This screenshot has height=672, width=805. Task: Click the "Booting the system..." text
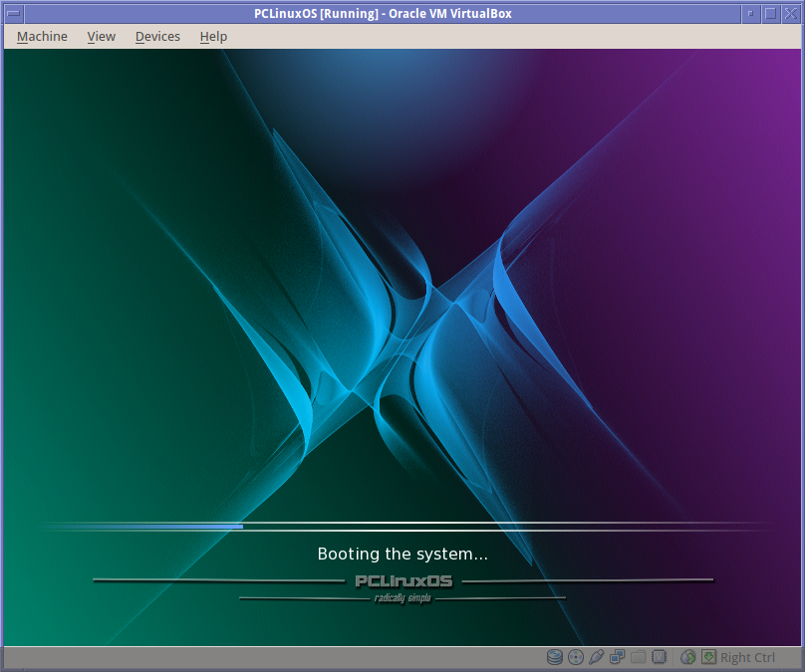(x=402, y=554)
